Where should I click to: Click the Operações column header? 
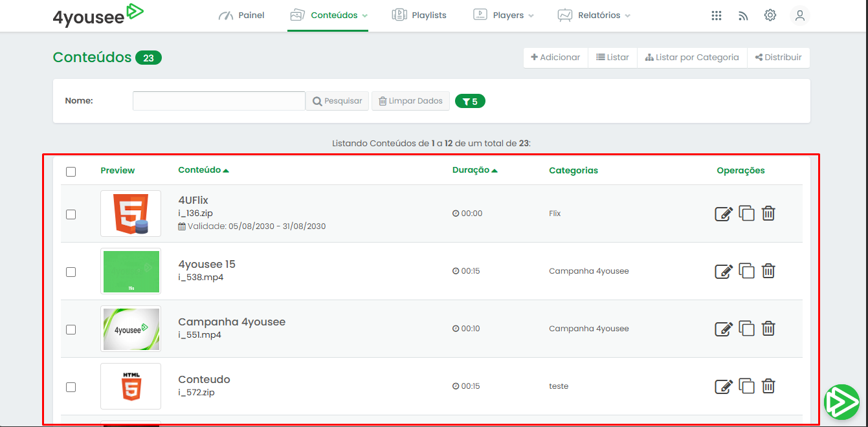(741, 171)
